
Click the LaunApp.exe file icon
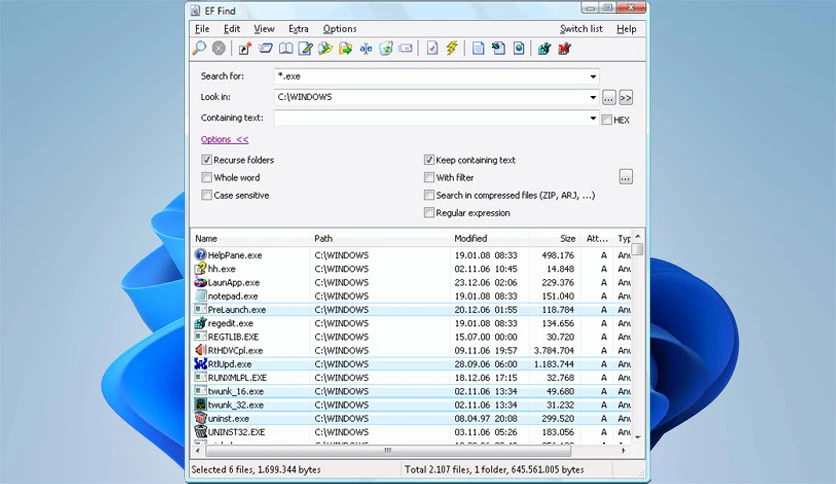tap(200, 282)
